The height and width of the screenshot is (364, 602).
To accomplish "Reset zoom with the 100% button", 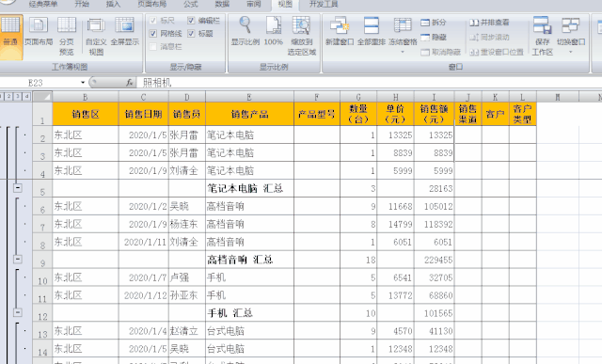I will click(274, 31).
